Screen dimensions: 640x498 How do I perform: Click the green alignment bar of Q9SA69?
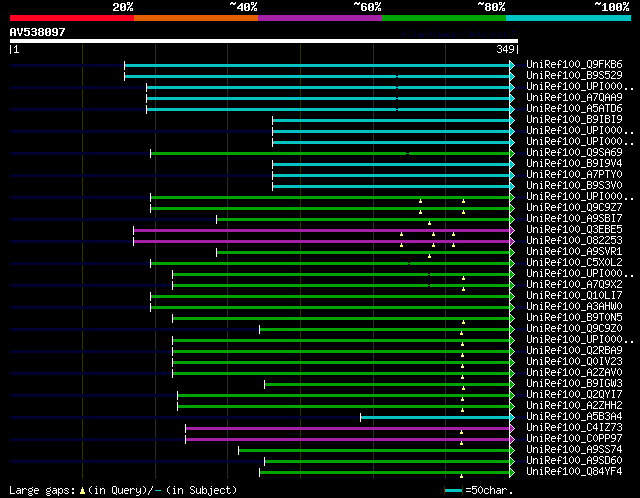point(330,153)
